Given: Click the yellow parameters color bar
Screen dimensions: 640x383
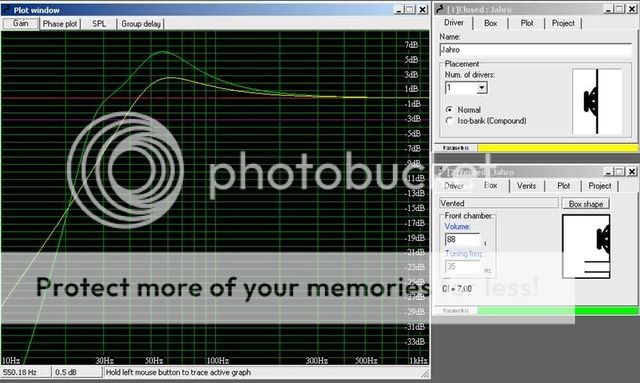Looking at the screenshot, I should pyautogui.click(x=558, y=148).
